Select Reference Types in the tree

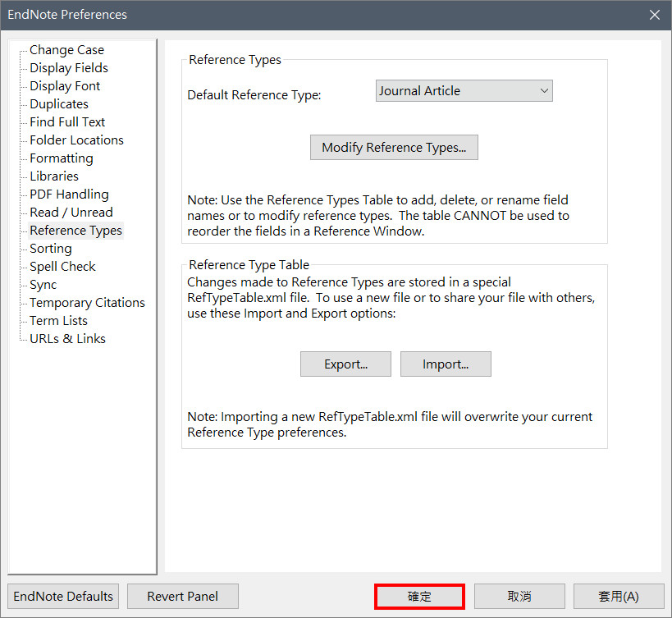[x=75, y=231]
